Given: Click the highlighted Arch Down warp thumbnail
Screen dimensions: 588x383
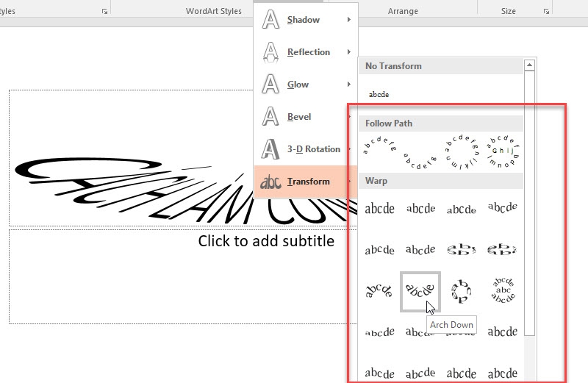Looking at the screenshot, I should [420, 291].
